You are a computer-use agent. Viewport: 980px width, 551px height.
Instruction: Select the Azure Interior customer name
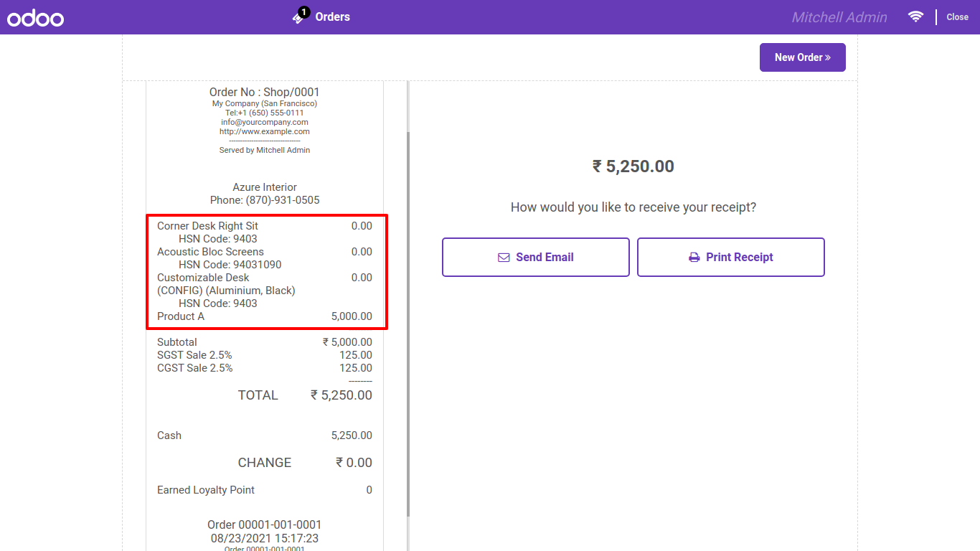pos(265,187)
